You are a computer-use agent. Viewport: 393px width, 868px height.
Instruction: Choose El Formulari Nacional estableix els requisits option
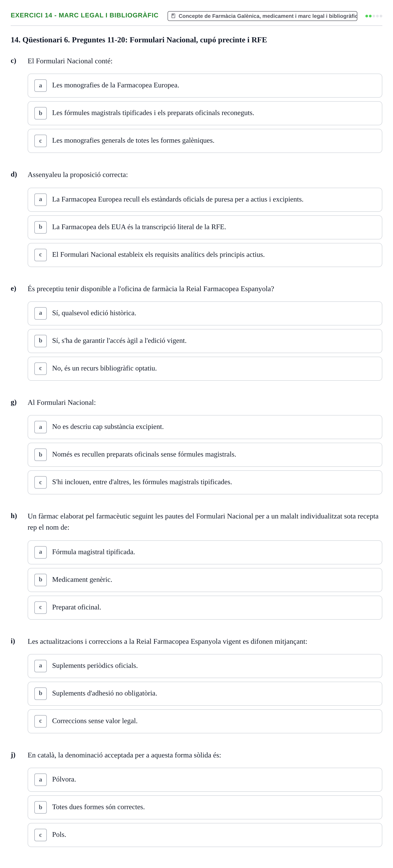(x=205, y=255)
